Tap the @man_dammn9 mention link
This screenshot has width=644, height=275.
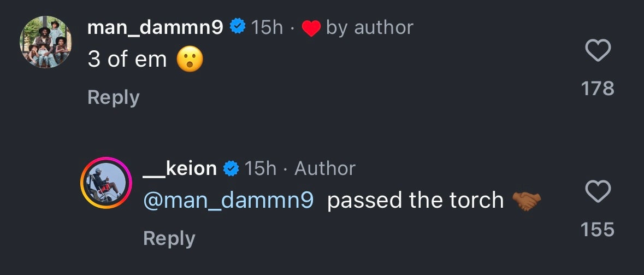[228, 201]
